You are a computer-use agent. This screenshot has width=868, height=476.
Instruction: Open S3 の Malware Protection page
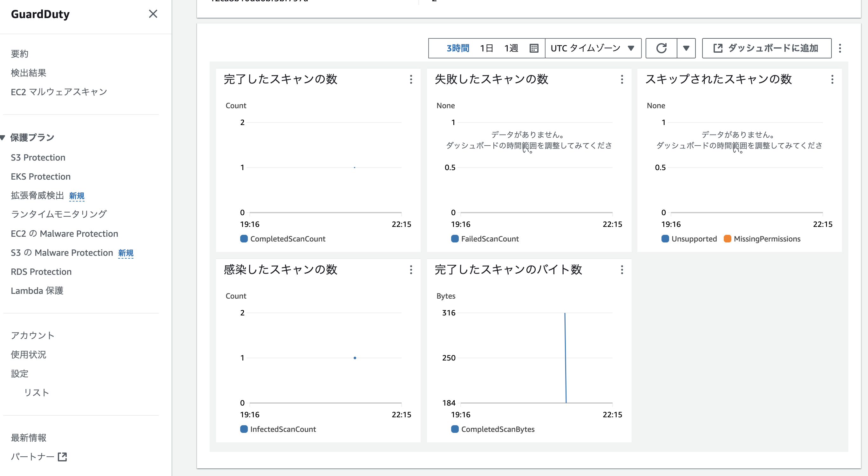pyautogui.click(x=62, y=253)
